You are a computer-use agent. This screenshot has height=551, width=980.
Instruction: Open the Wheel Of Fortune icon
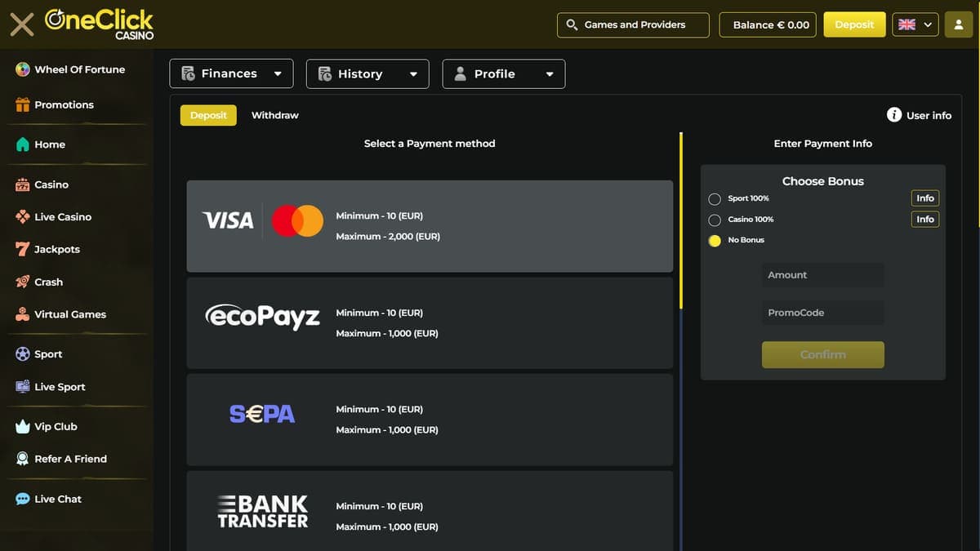point(23,69)
